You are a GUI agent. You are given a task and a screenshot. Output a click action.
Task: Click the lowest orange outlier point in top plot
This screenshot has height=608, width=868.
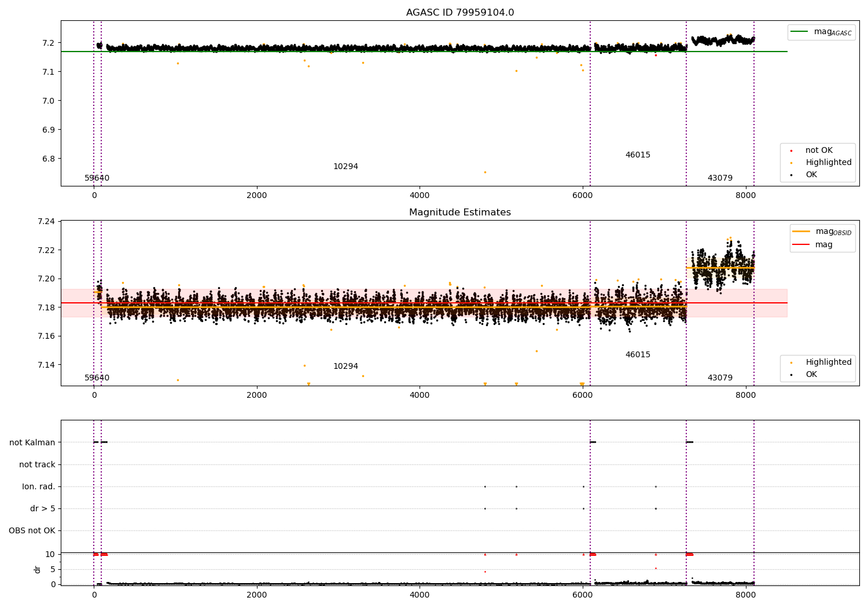click(485, 172)
